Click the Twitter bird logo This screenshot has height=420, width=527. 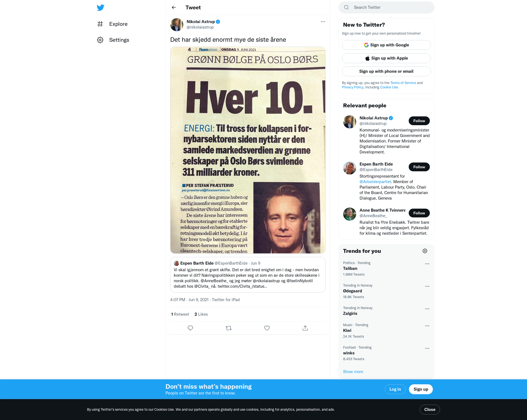100,8
